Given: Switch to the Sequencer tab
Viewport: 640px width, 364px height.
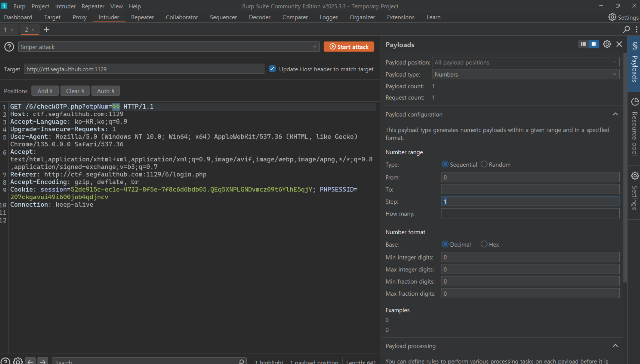Looking at the screenshot, I should click(223, 17).
